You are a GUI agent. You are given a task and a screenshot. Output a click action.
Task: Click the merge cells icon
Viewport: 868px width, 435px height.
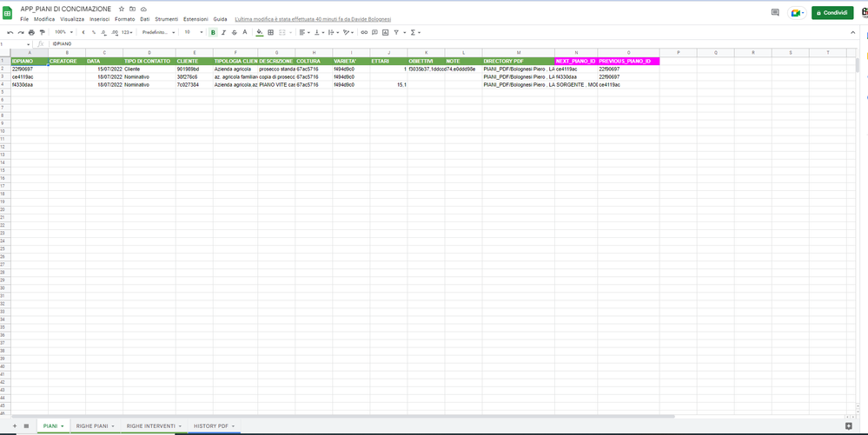282,33
